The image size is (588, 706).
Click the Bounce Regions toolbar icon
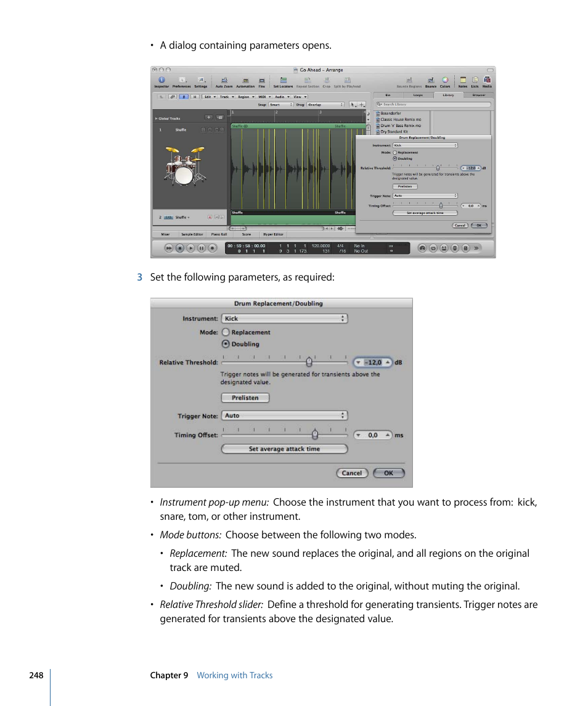pos(409,80)
